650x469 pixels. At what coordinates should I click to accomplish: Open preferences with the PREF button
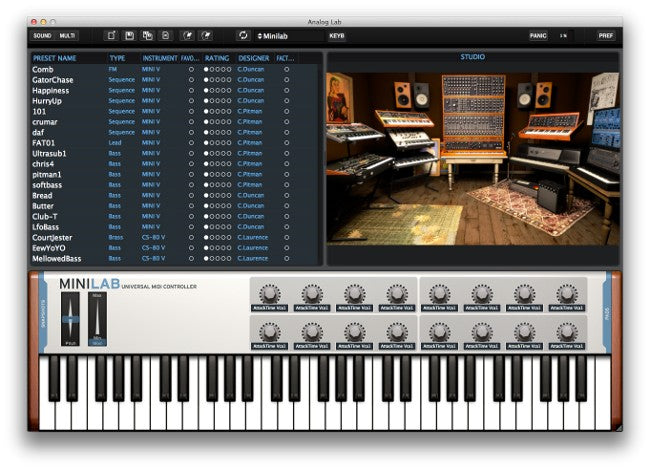click(x=606, y=36)
